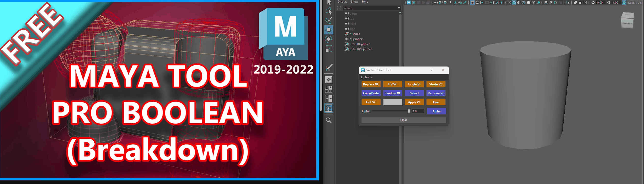Click the Gamma reset icon
The image size is (644, 184).
(609, 3)
